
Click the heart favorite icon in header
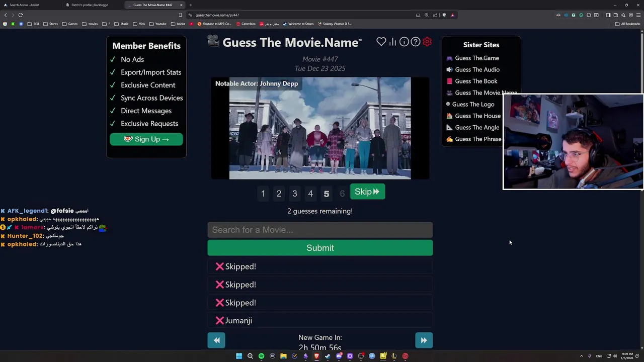[381, 42]
